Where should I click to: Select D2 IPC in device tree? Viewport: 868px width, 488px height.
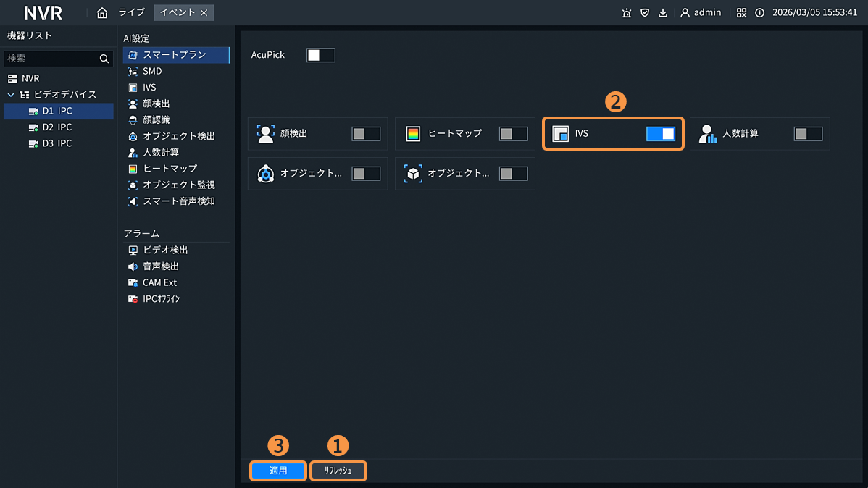pyautogui.click(x=57, y=127)
